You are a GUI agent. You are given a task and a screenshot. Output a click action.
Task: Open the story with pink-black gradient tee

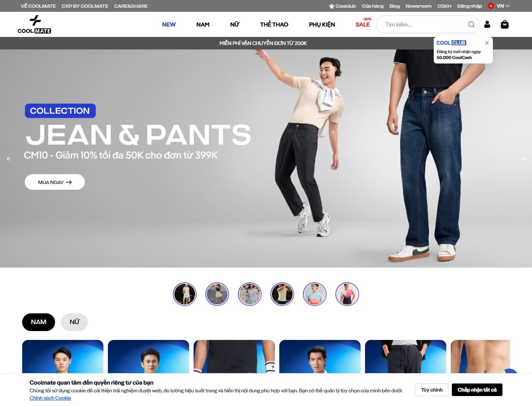[347, 294]
